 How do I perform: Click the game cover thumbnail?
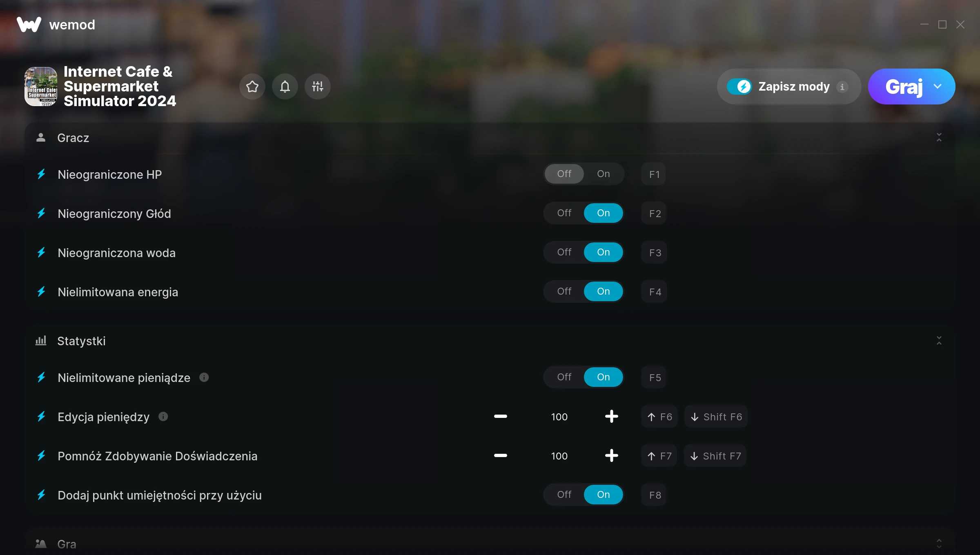tap(41, 87)
